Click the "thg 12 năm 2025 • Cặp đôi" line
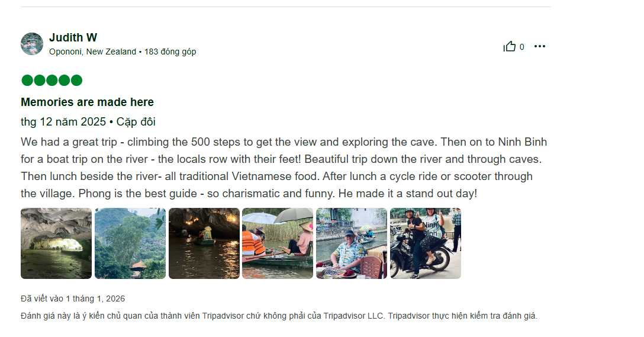644x337 pixels. pos(88,122)
